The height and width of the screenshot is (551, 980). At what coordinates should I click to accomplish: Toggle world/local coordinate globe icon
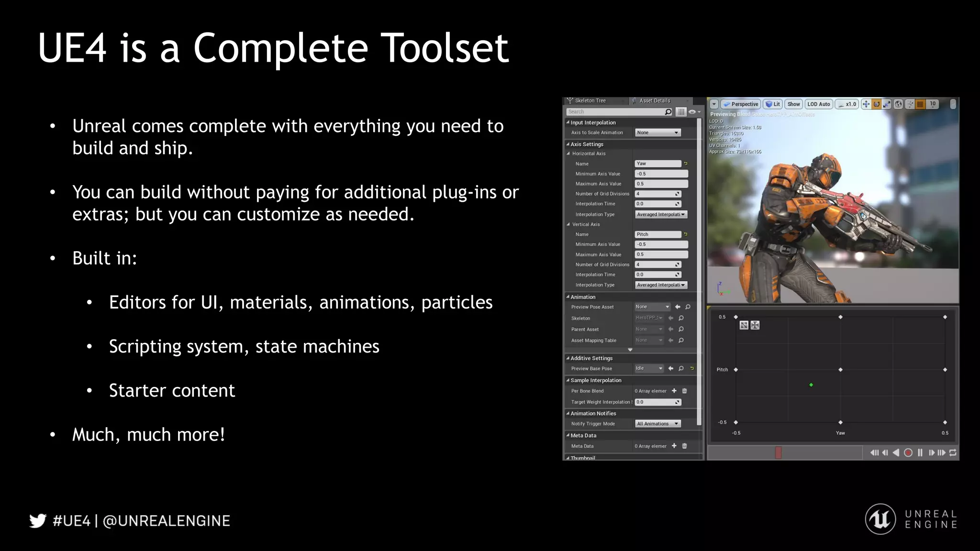click(899, 104)
